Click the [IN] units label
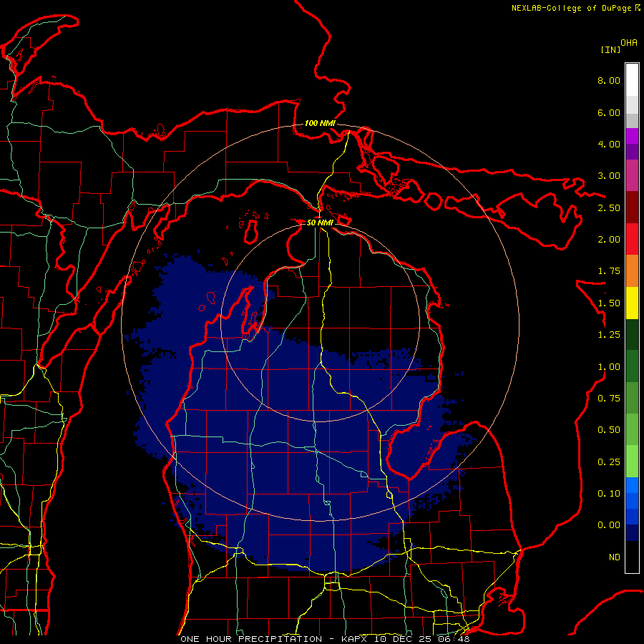The height and width of the screenshot is (644, 644). tap(611, 49)
